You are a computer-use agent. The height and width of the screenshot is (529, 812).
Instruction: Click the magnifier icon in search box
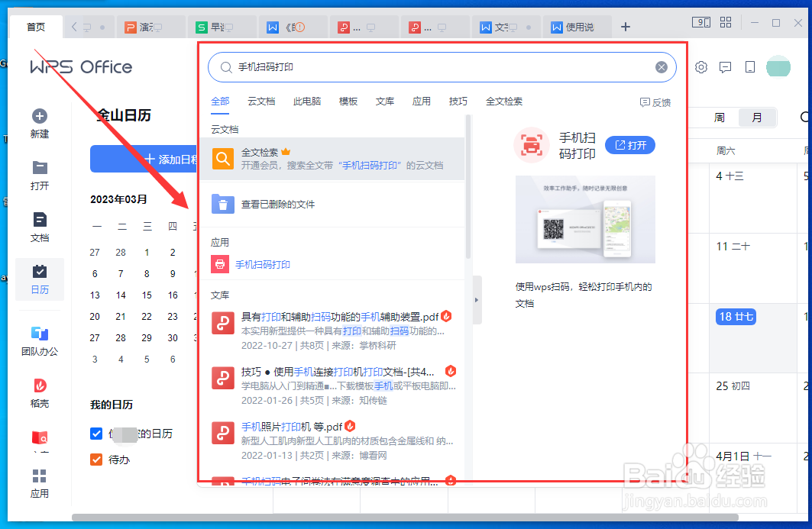point(226,67)
